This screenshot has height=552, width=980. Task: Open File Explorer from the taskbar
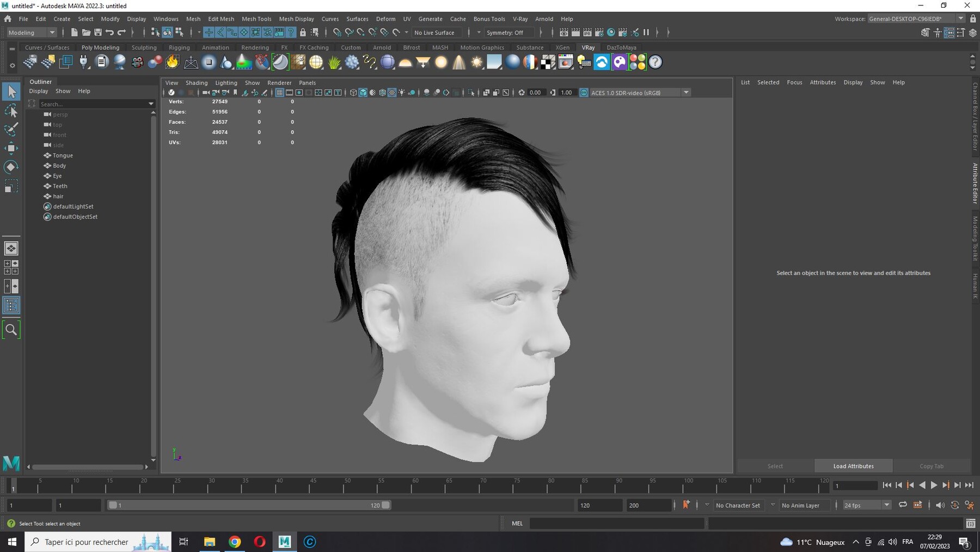pyautogui.click(x=210, y=542)
